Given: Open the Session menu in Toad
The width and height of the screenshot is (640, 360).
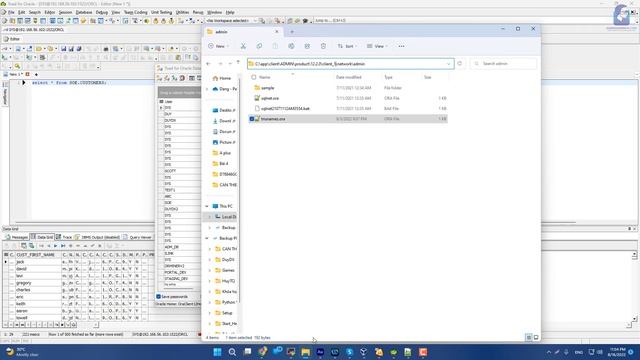Looking at the screenshot, I should tap(65, 13).
